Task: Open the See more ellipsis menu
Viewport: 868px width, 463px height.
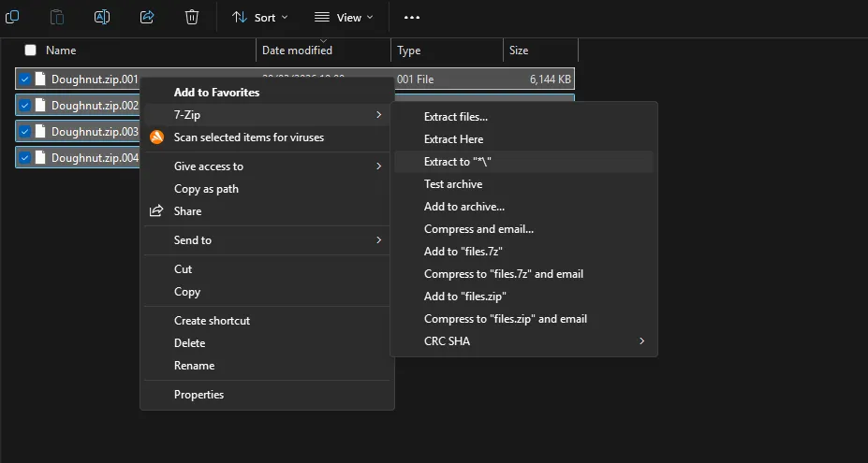Action: (412, 17)
